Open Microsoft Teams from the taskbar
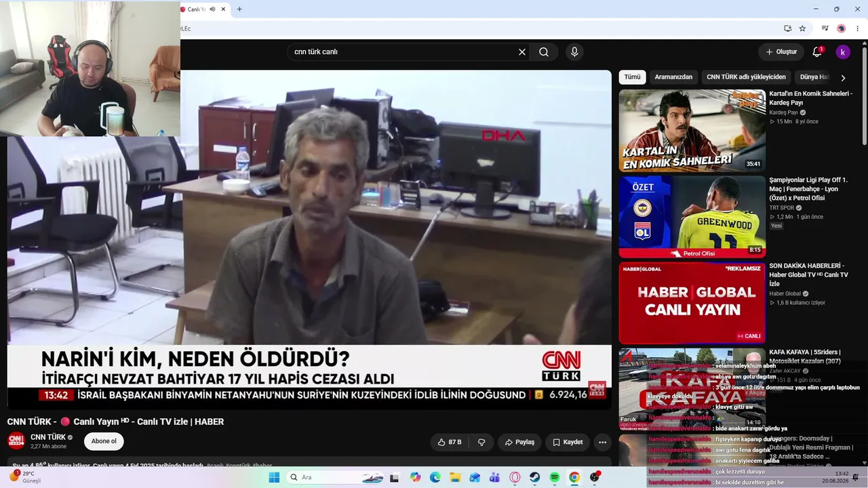This screenshot has height=488, width=868. pyautogui.click(x=495, y=477)
